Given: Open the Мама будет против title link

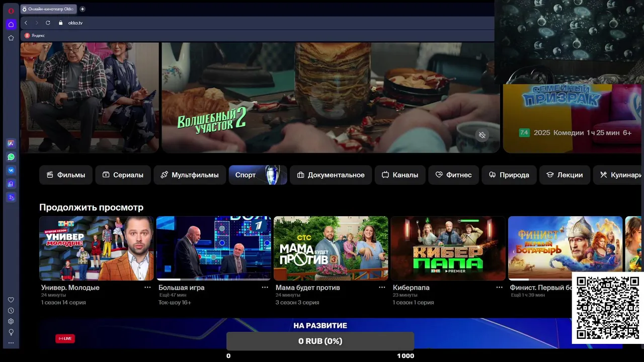Looking at the screenshot, I should point(308,288).
